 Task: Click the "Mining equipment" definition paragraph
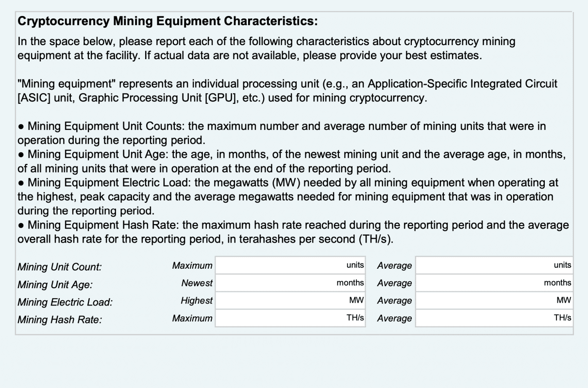pos(286,91)
